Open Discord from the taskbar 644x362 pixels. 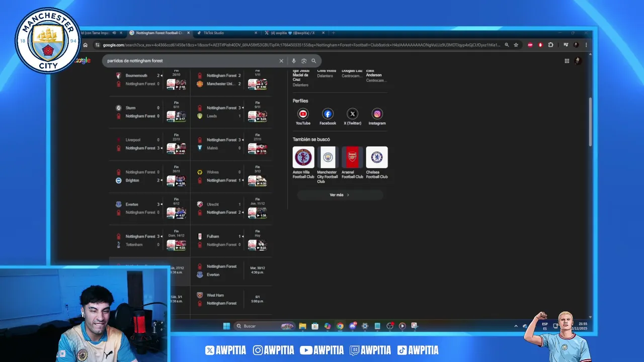[x=353, y=326]
